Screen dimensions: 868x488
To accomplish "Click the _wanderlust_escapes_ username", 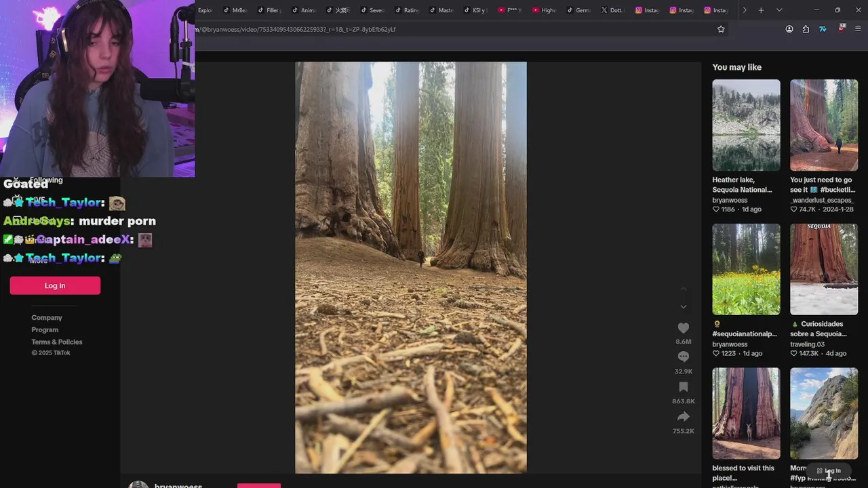I will point(821,200).
